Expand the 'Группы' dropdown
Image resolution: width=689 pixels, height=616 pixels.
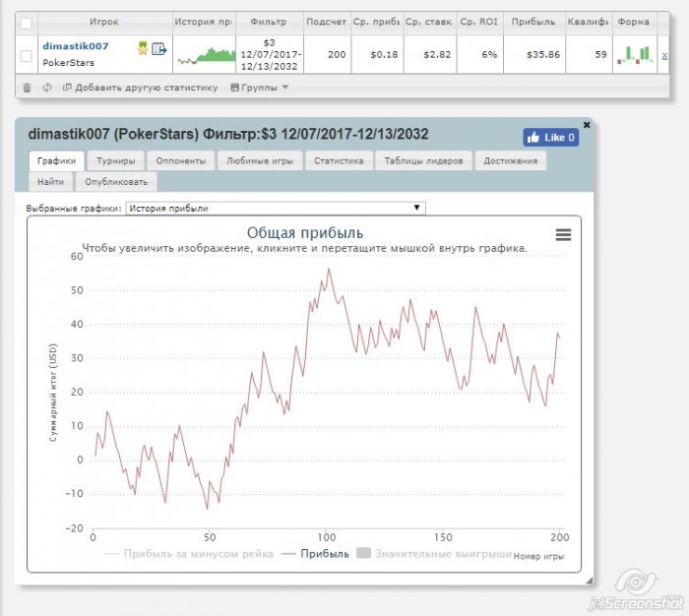point(260,88)
